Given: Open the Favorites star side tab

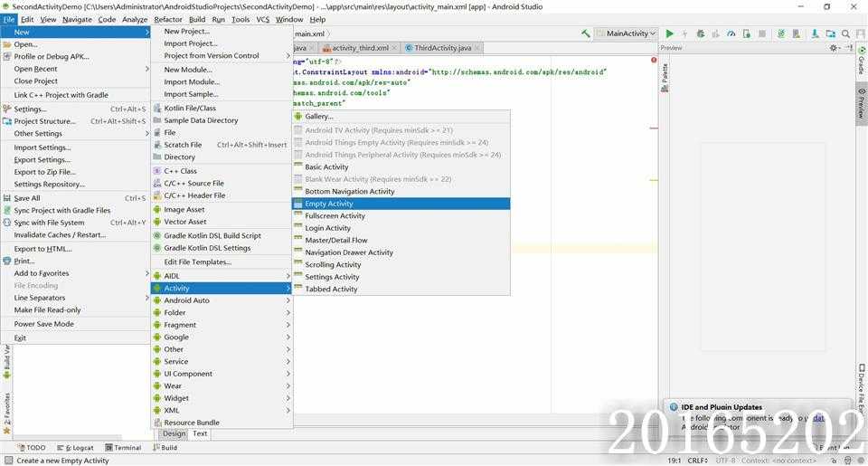Looking at the screenshot, I should coord(6,414).
